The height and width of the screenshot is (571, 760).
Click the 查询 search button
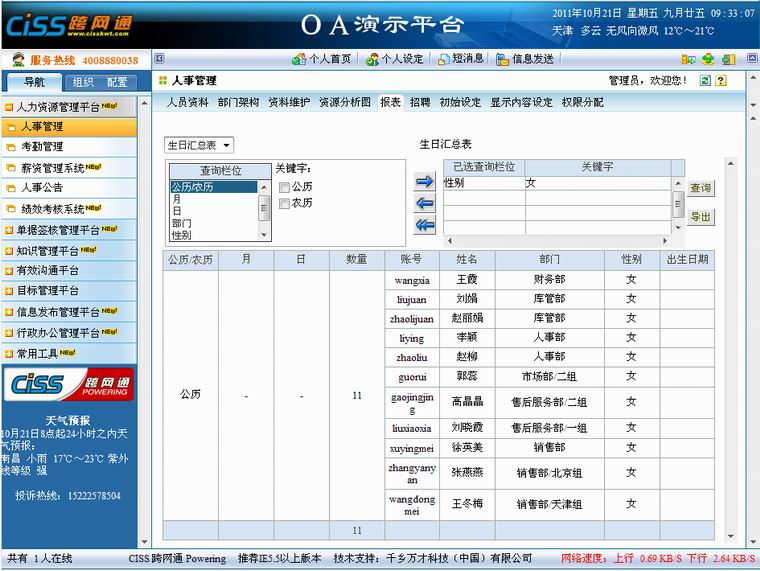700,188
